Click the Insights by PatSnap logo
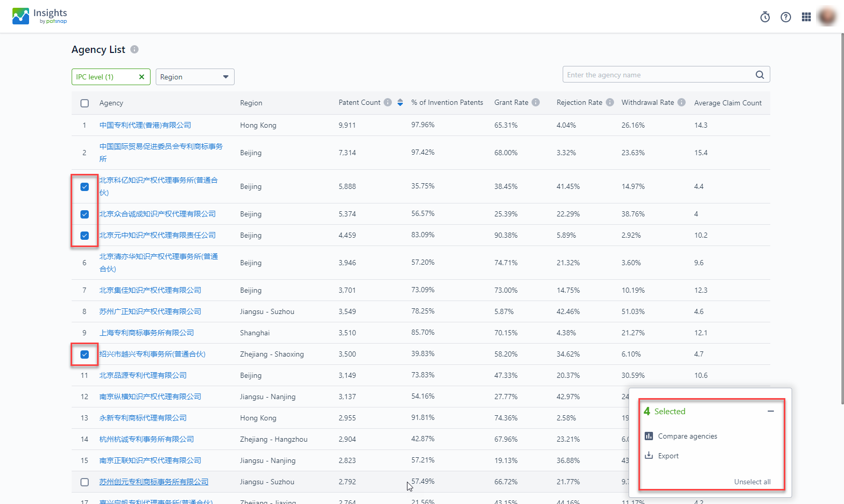This screenshot has height=504, width=844. point(40,16)
